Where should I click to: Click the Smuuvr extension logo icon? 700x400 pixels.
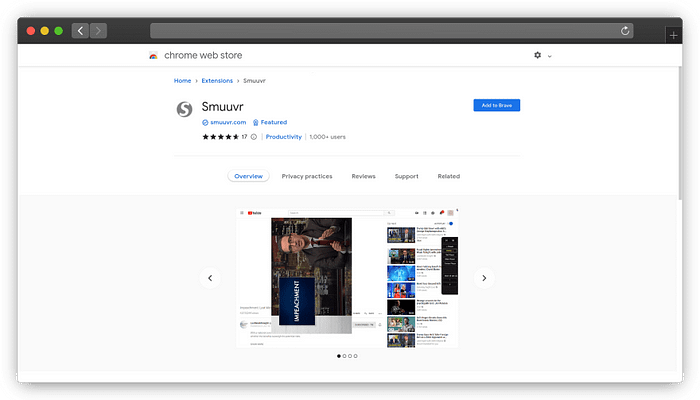[x=184, y=109]
